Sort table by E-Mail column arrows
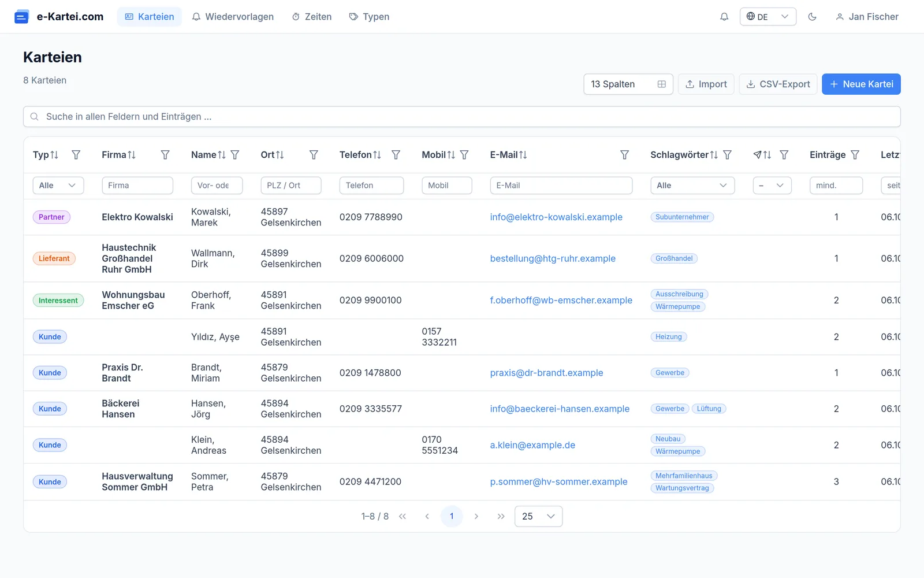Screen dimensions: 924x578 click(x=523, y=155)
